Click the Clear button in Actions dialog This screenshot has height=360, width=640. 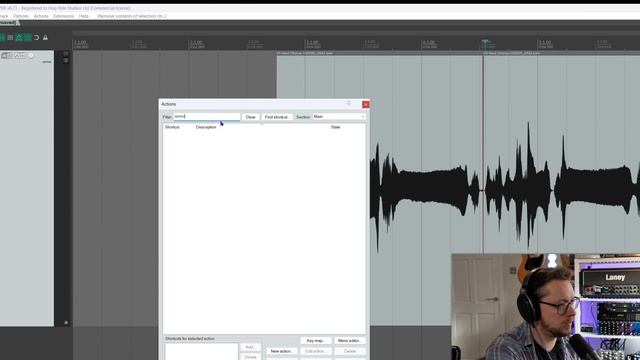click(x=250, y=117)
